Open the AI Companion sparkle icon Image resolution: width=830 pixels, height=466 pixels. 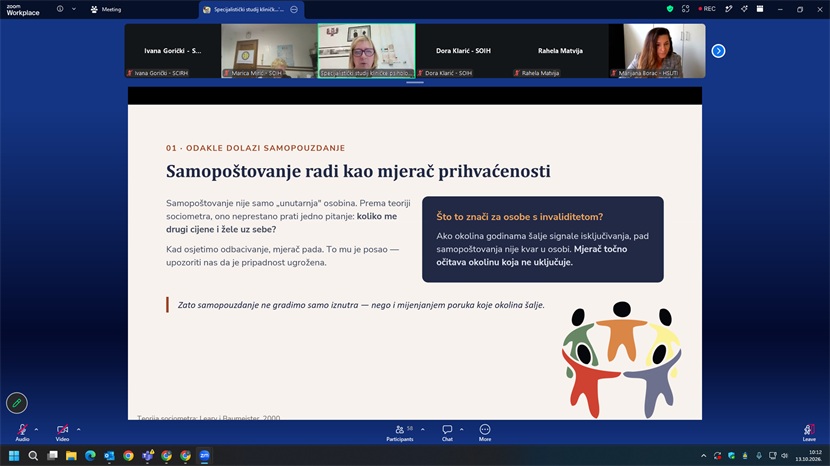pos(744,8)
